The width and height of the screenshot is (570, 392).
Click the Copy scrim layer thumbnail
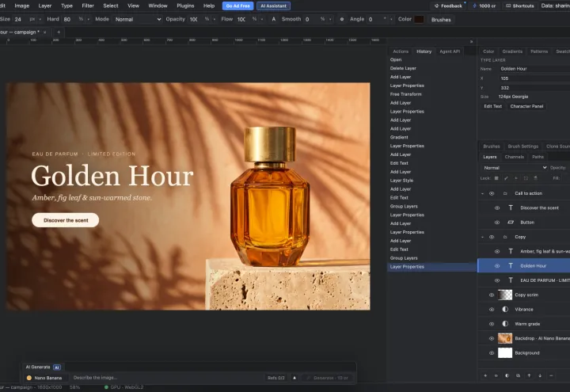505,295
